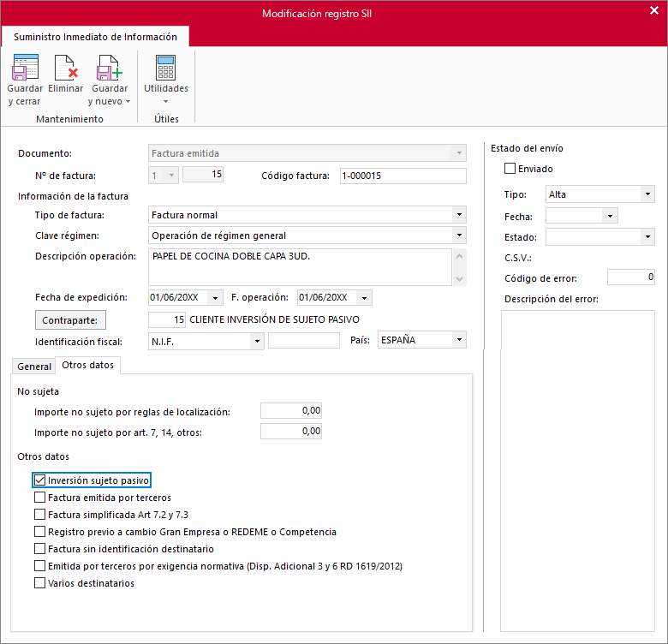Open the País dropdown showing ESPAÑA
Image resolution: width=668 pixels, height=644 pixels.
(x=459, y=340)
